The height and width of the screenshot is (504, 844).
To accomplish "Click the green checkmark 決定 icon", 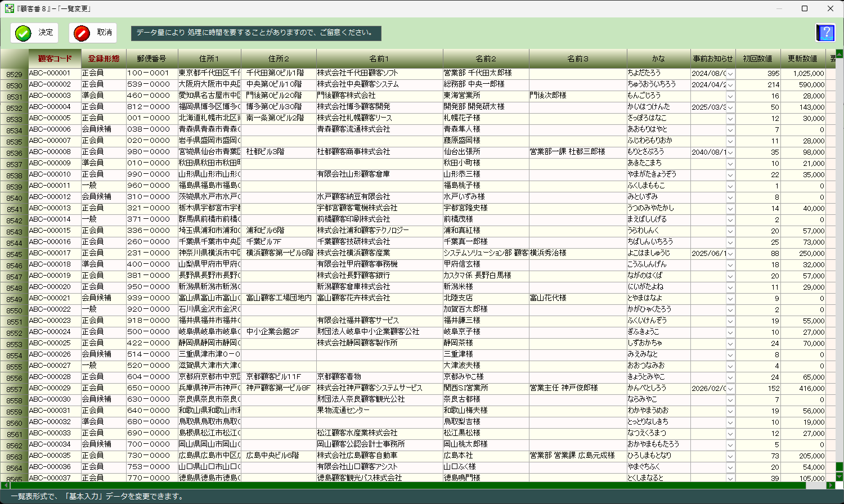I will point(23,33).
